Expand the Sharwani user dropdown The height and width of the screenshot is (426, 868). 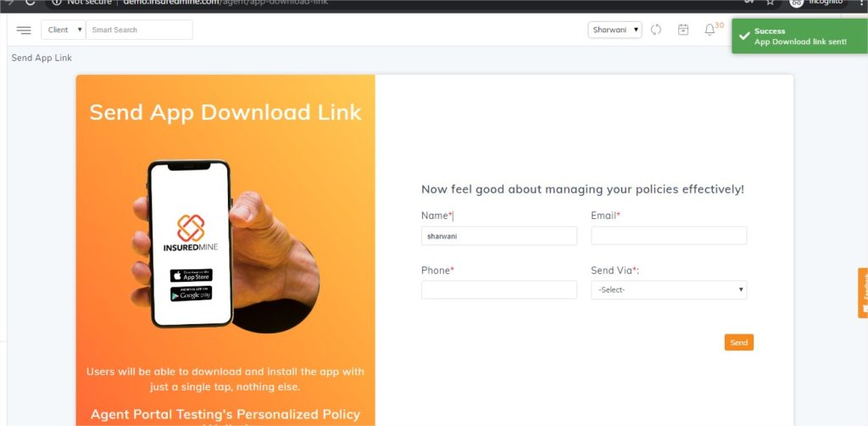(x=615, y=30)
